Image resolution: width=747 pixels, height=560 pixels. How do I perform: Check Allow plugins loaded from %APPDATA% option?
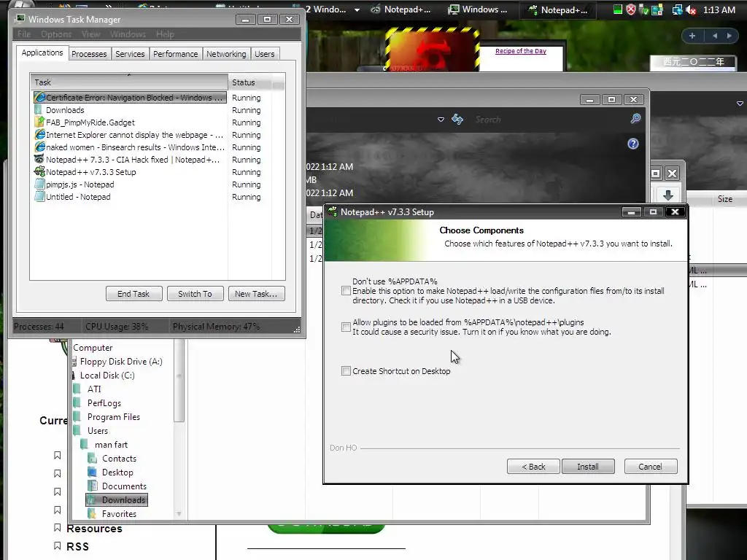coord(347,327)
